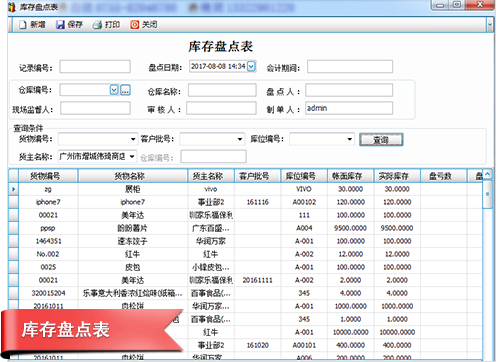Focus the 记录编号 input field
Screen dimensions: 498x362
point(95,67)
